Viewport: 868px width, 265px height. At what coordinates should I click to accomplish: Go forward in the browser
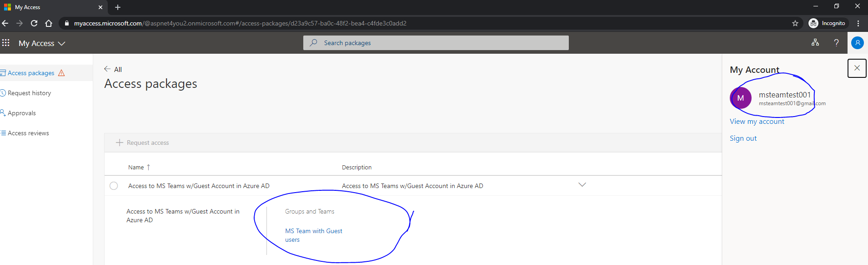[x=20, y=23]
